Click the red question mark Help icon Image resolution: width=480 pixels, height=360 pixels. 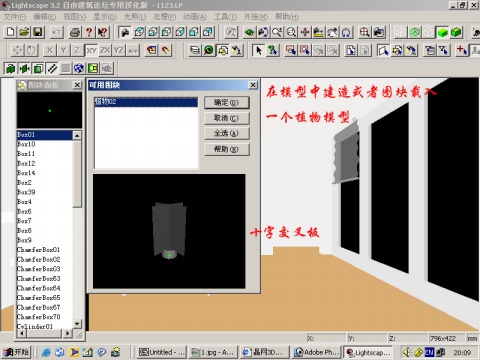tap(89, 32)
